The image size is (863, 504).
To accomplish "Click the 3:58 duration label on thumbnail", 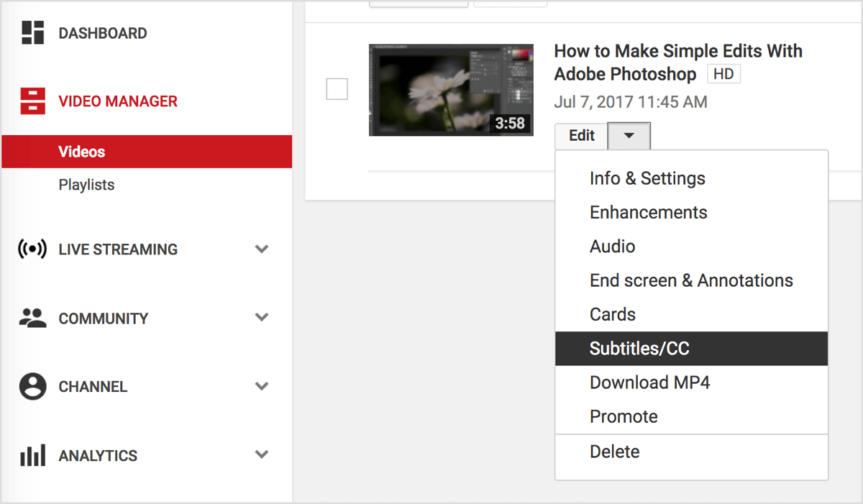I will (x=510, y=123).
